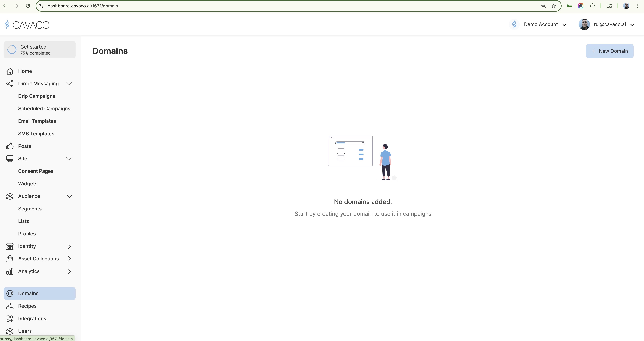Click the Posts thumbs-up icon

(10, 146)
